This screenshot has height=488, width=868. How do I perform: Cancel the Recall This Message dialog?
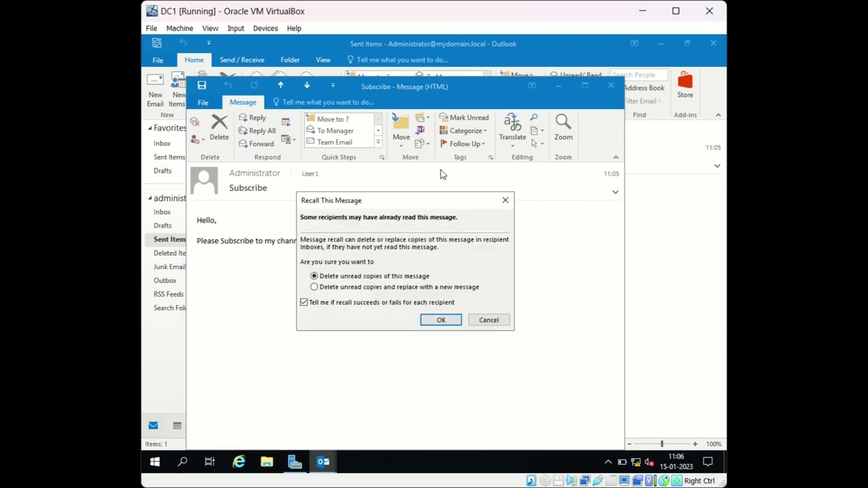pos(488,320)
